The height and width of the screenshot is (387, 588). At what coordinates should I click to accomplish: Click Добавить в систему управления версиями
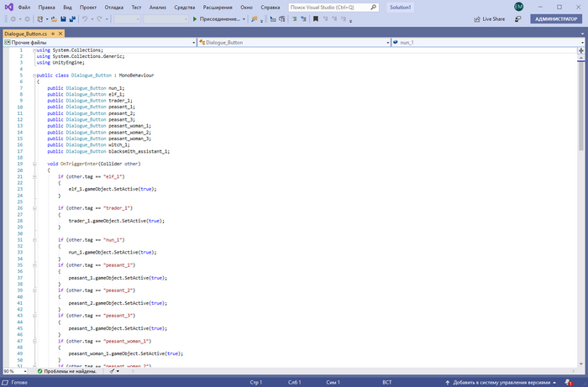[x=511, y=382]
